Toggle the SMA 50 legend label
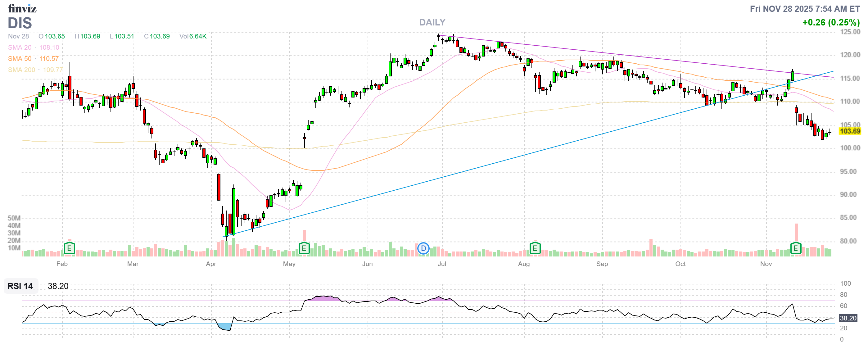Image resolution: width=868 pixels, height=349 pixels. [x=20, y=59]
